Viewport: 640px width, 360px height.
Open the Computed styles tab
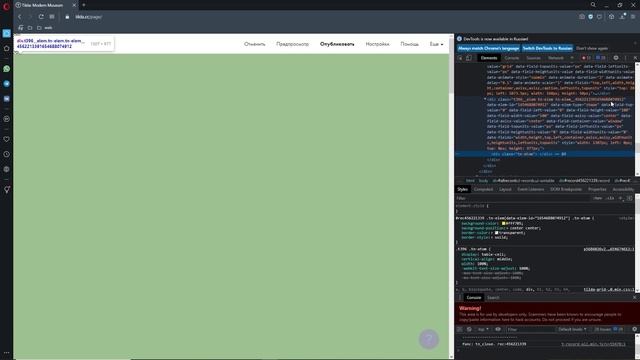click(x=484, y=189)
